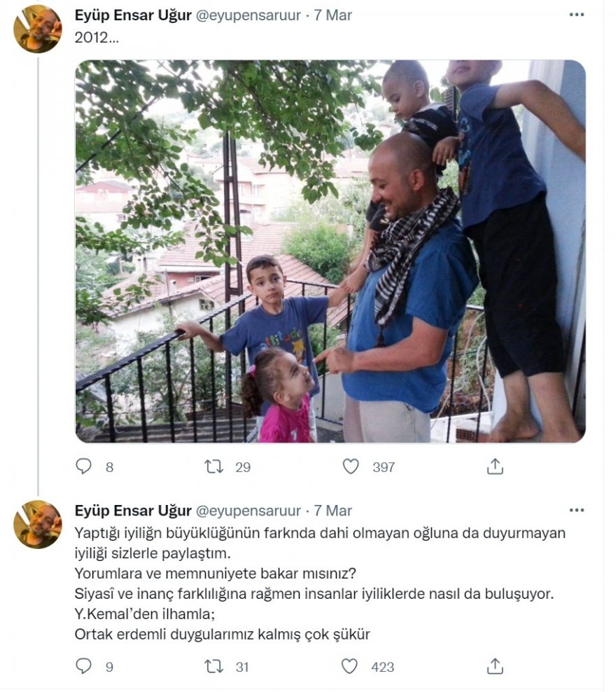Open @eyupensaruur handle on first tweet
Image resolution: width=616 pixels, height=692 pixels.
pos(248,15)
